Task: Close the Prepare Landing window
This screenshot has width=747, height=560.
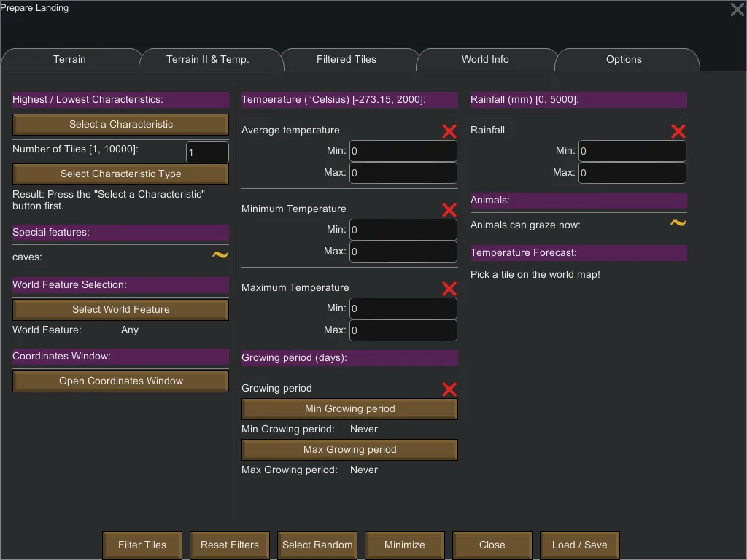Action: pos(737,9)
